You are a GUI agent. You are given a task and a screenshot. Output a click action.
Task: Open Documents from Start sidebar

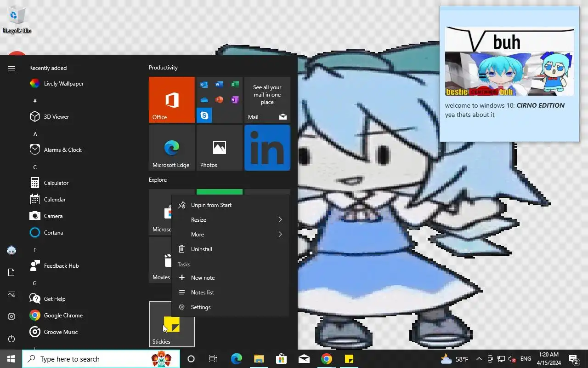(11, 272)
